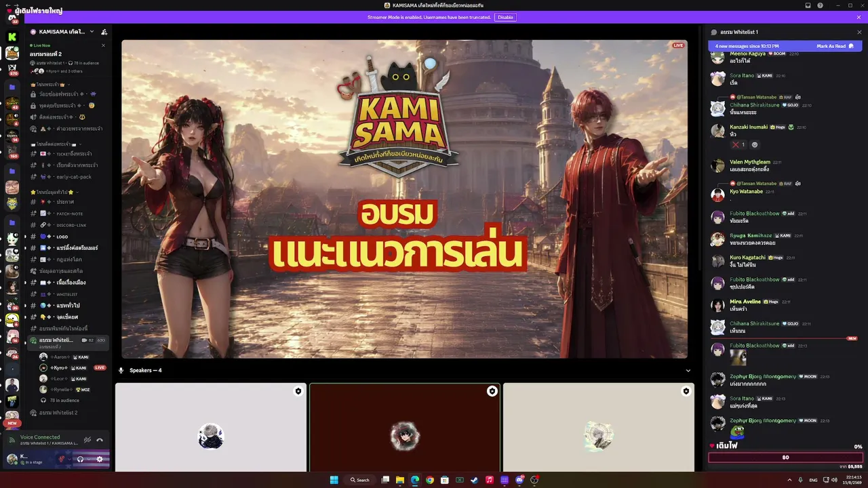868x488 pixels.
Task: Open File Explorer from taskbar
Action: click(x=400, y=480)
